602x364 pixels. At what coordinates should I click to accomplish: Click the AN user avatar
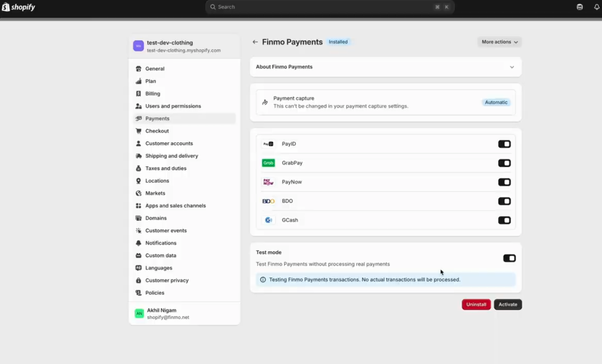click(139, 314)
